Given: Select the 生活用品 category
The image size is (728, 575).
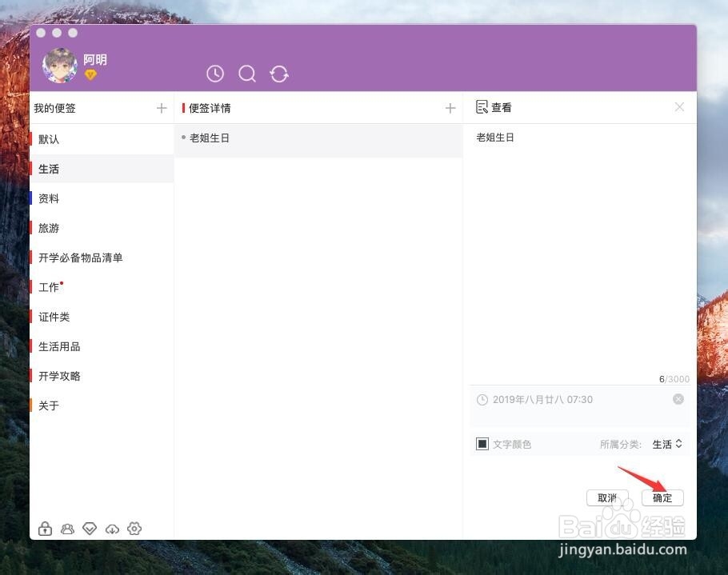Looking at the screenshot, I should pos(102,346).
